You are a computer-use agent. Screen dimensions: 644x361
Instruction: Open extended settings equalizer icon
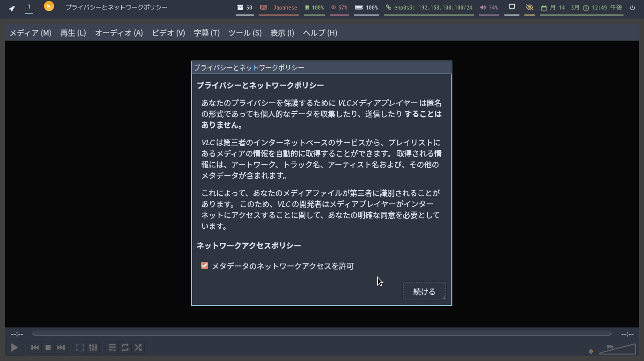pyautogui.click(x=93, y=347)
